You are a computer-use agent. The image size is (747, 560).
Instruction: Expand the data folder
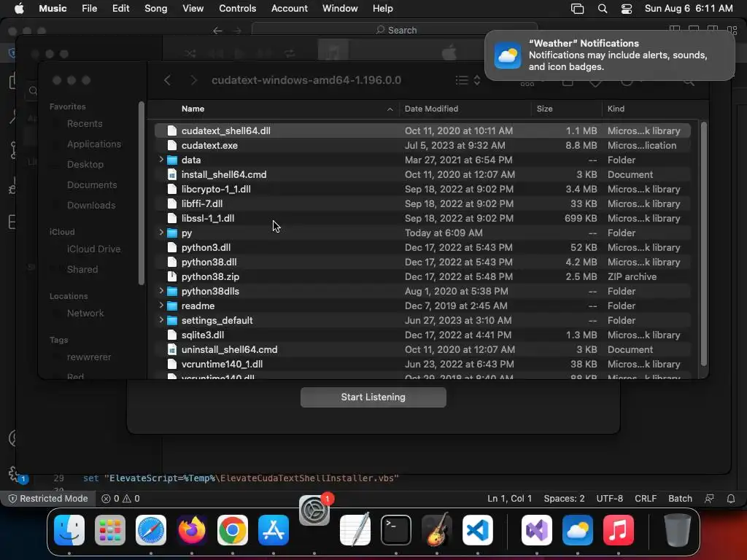[x=161, y=160]
